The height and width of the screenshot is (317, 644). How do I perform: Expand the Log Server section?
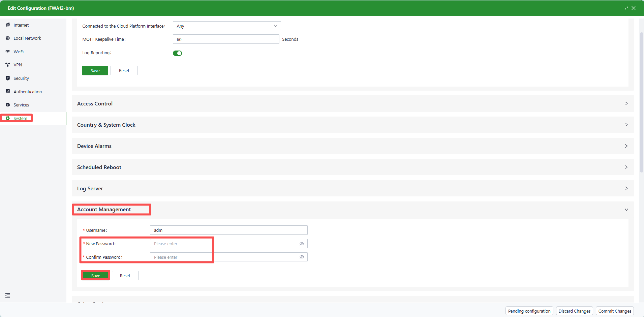352,189
